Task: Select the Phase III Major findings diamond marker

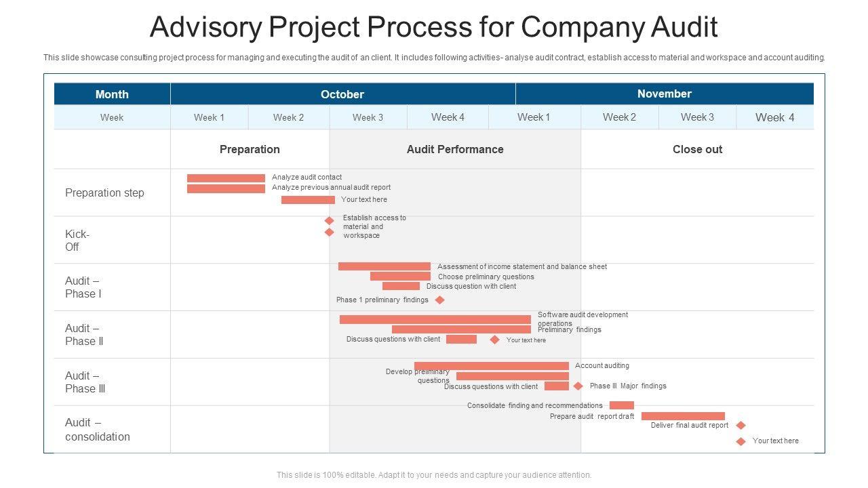Action: [578, 386]
